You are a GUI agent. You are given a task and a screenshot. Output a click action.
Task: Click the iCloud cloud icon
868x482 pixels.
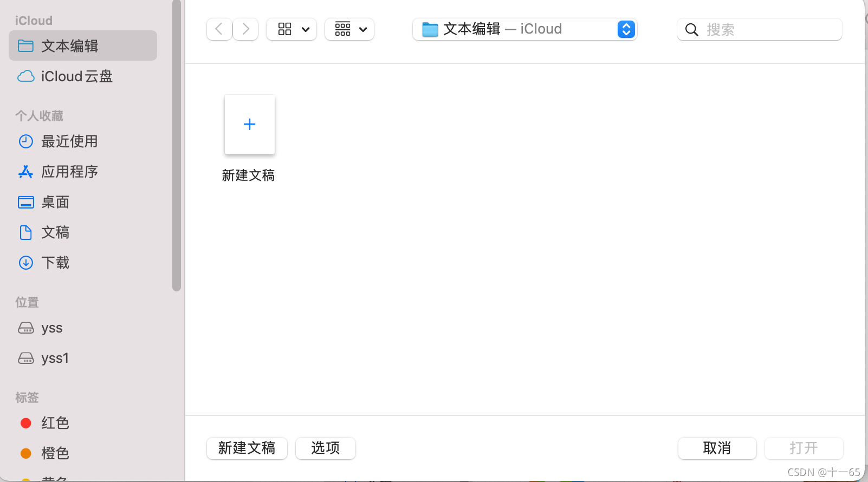25,76
